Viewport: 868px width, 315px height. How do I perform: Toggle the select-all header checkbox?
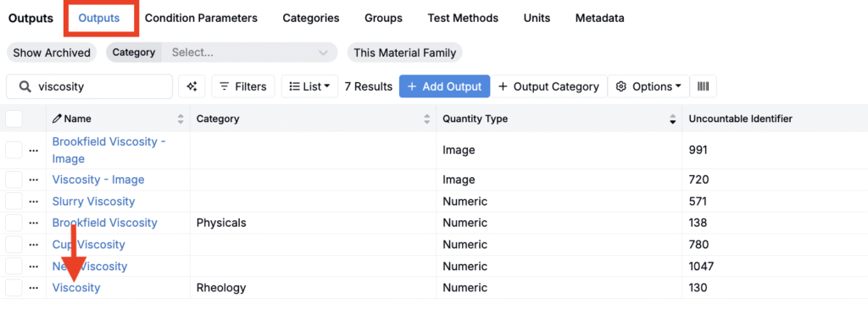tap(14, 119)
